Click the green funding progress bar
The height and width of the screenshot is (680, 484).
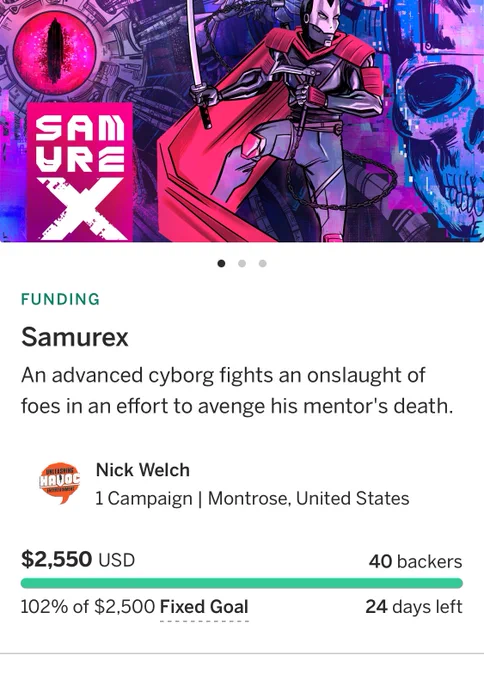(242, 583)
